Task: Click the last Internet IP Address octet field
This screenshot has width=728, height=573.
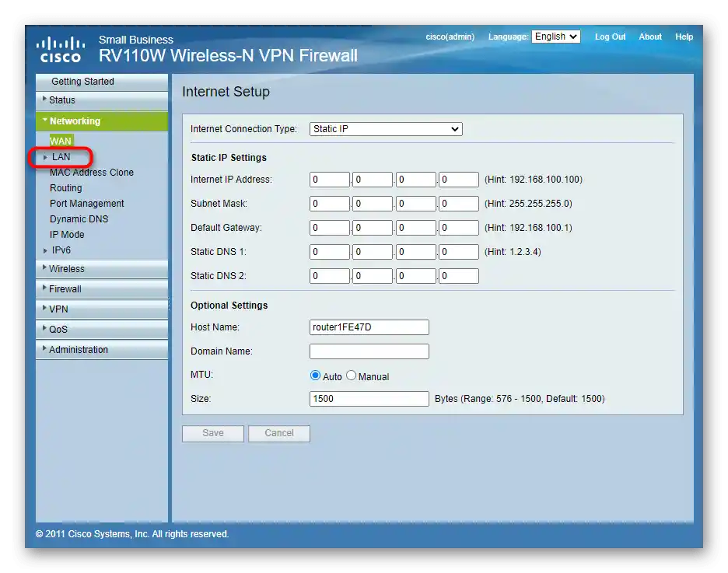Action: click(x=459, y=180)
